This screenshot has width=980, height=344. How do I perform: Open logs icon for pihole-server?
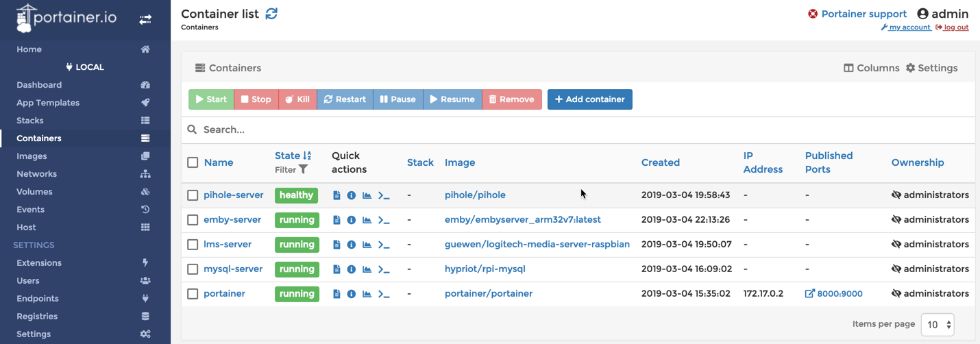tap(336, 195)
